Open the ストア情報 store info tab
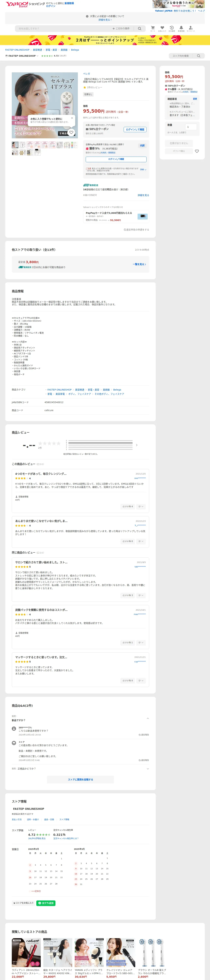 pyautogui.click(x=64, y=819)
